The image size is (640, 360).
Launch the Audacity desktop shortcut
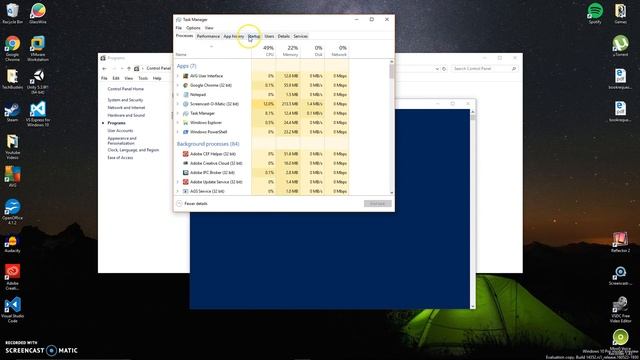(12, 244)
